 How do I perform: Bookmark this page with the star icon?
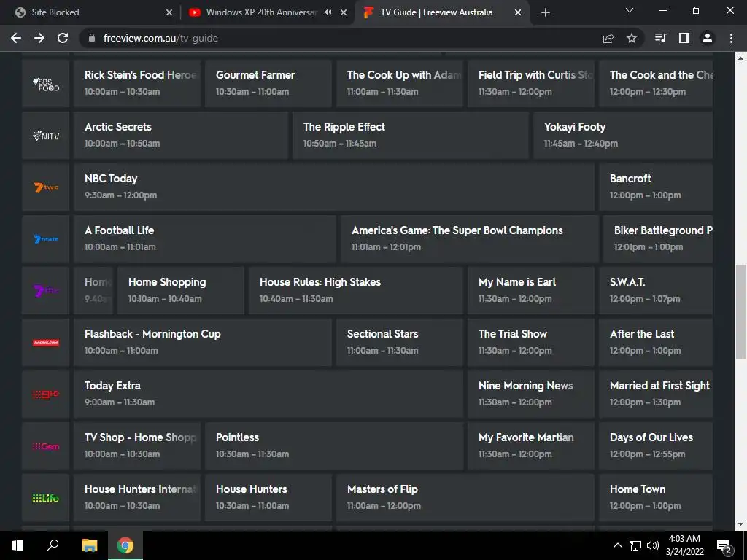[632, 38]
